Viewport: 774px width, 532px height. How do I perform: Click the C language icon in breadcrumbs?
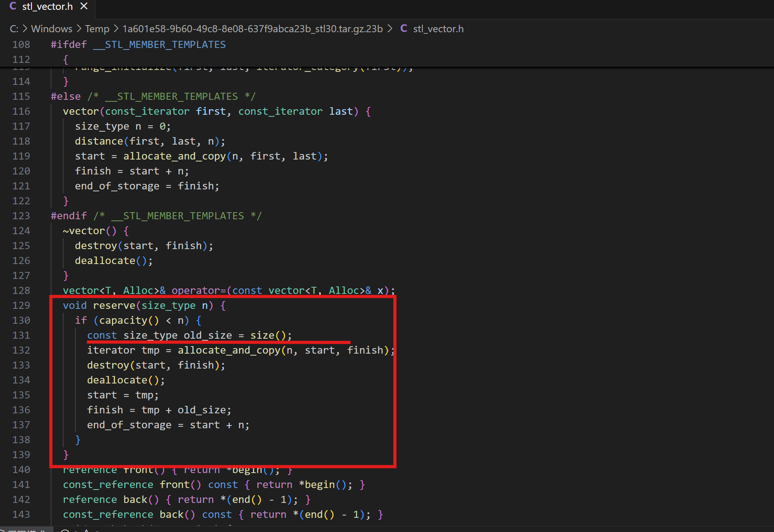[404, 29]
